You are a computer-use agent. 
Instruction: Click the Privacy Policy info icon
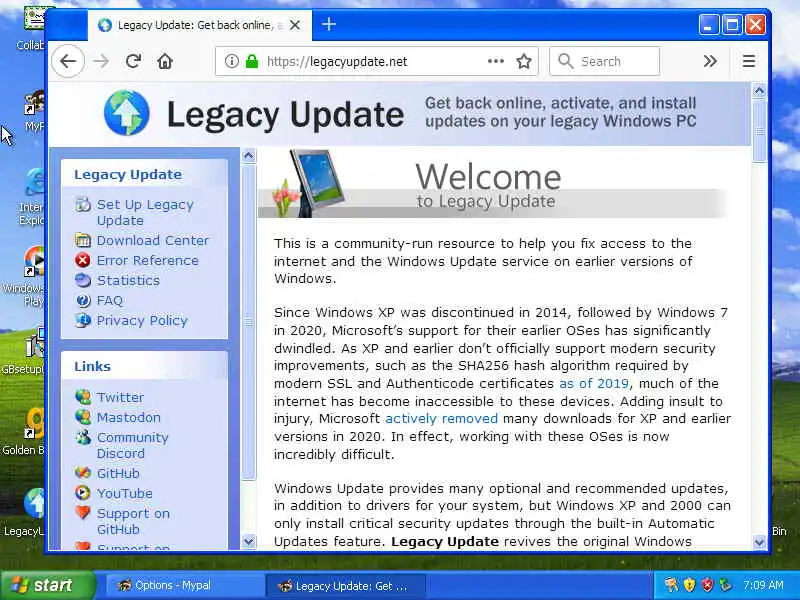pos(83,320)
